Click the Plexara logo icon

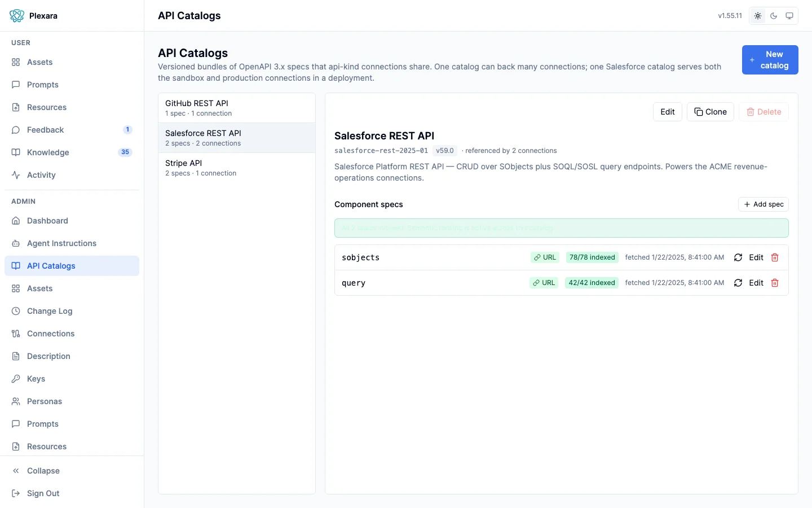pos(17,16)
